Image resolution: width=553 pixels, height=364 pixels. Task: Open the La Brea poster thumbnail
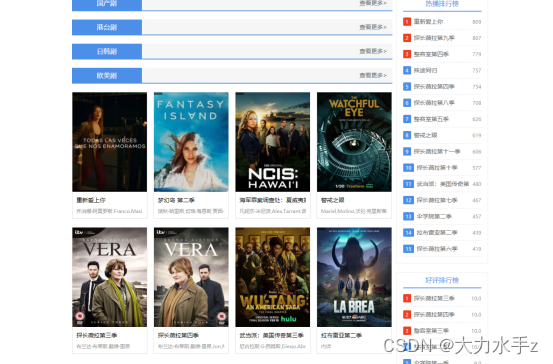354,277
